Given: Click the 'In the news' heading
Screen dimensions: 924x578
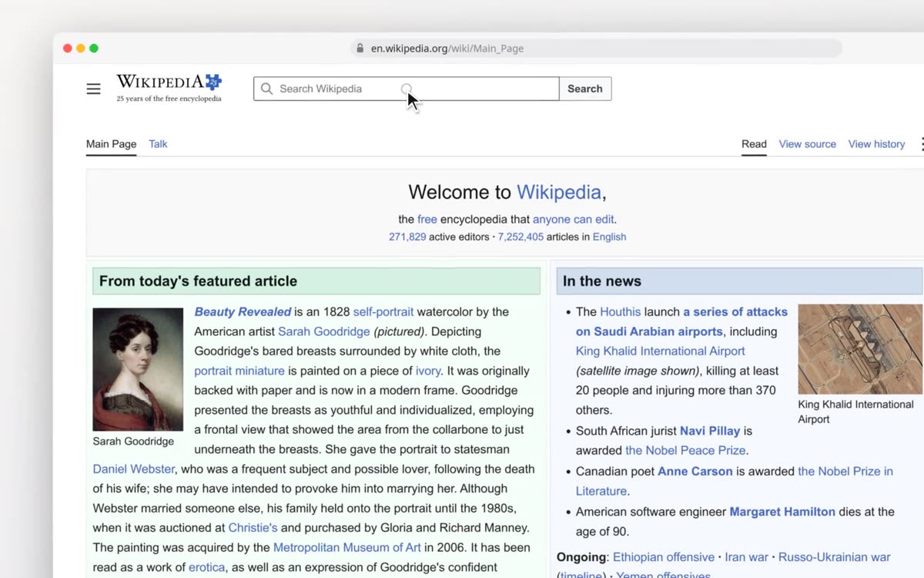Looking at the screenshot, I should [x=602, y=281].
